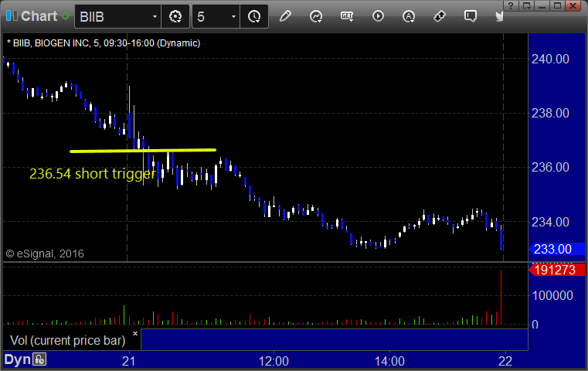Click the 21 date axis label

tap(128, 361)
